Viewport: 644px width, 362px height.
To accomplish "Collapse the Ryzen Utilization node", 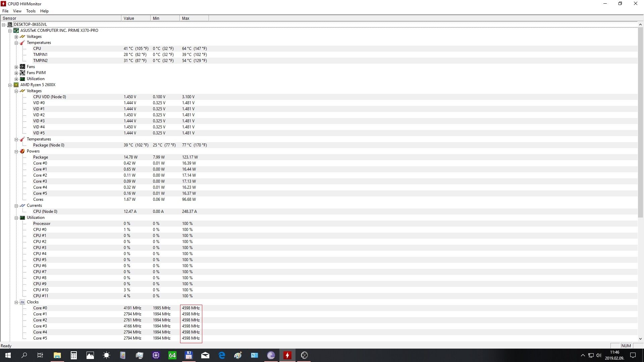I will pos(16,218).
